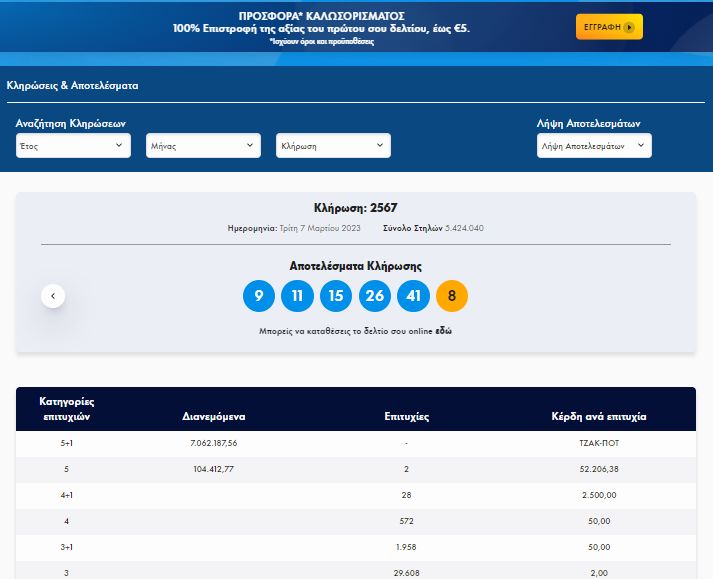The width and height of the screenshot is (713, 579).
Task: Click the blue ball number 9
Action: pos(258,296)
